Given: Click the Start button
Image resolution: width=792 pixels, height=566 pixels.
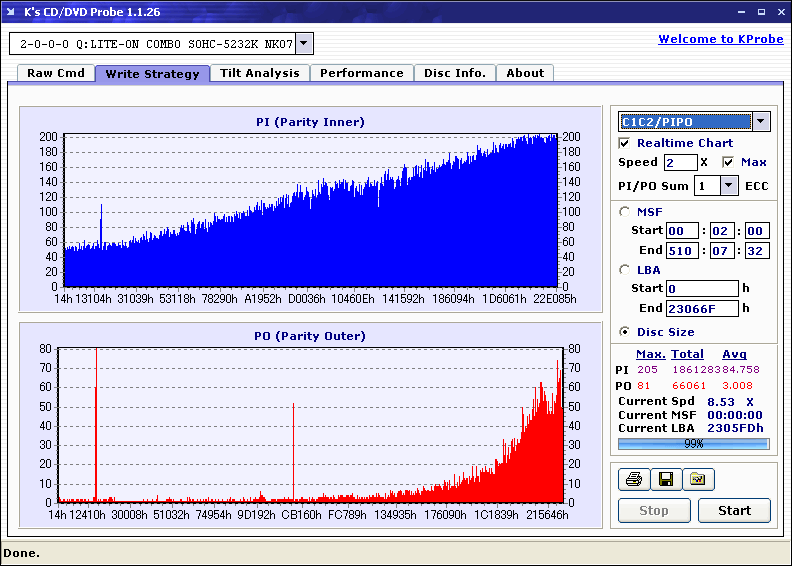Looking at the screenshot, I should click(x=734, y=510).
